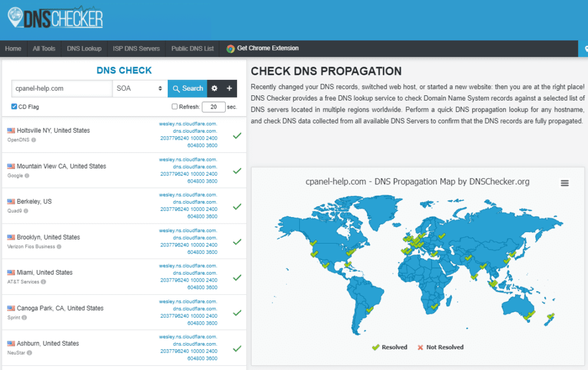588x370 pixels.
Task: Click info icon next to Sprint
Action: pyautogui.click(x=24, y=318)
